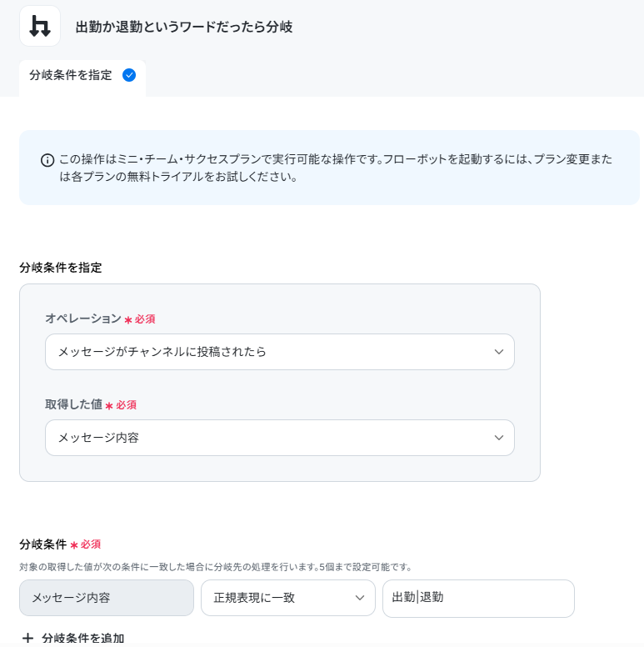Click the オペレーション required label
The image size is (644, 647).
pyautogui.click(x=100, y=318)
